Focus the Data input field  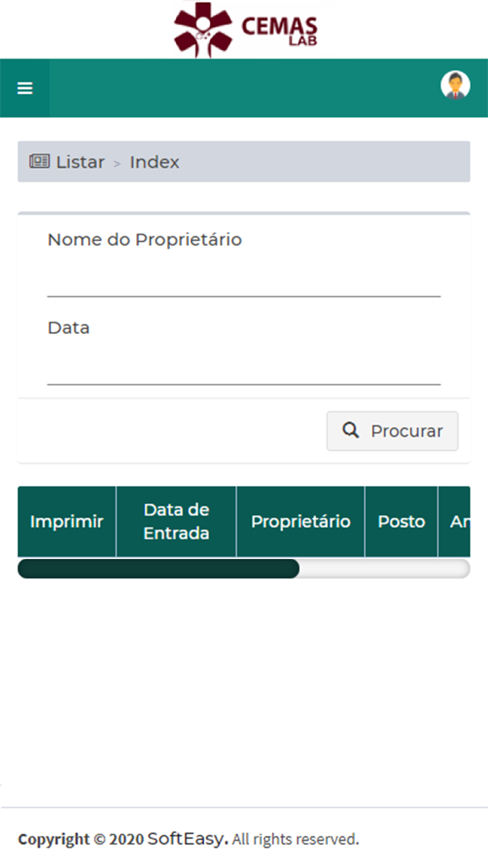pos(244,367)
